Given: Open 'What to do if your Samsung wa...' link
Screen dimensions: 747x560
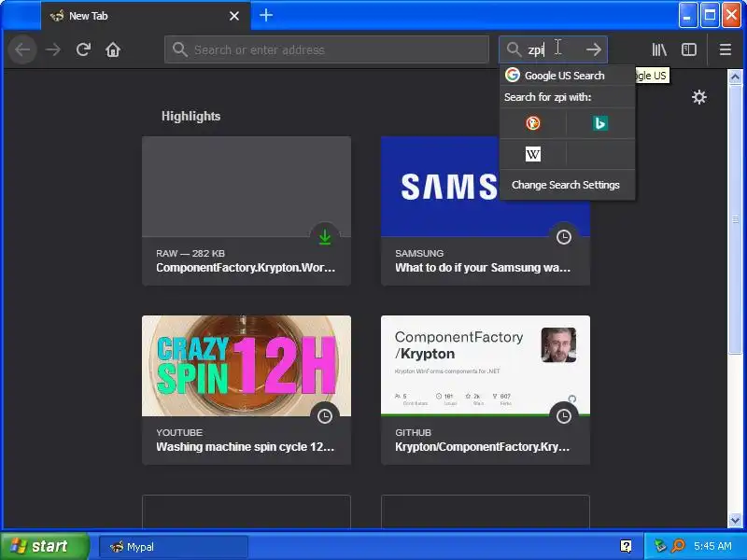Looking at the screenshot, I should click(x=483, y=268).
